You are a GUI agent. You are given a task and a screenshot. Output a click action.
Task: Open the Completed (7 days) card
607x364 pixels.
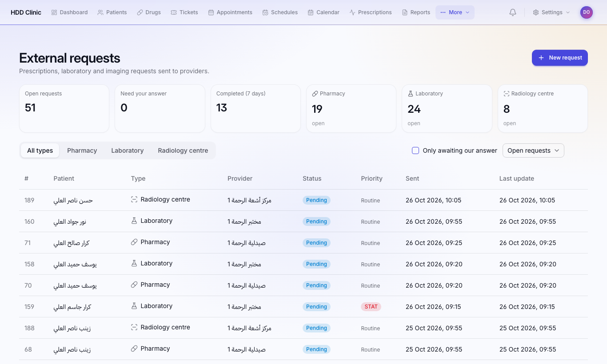tap(256, 108)
